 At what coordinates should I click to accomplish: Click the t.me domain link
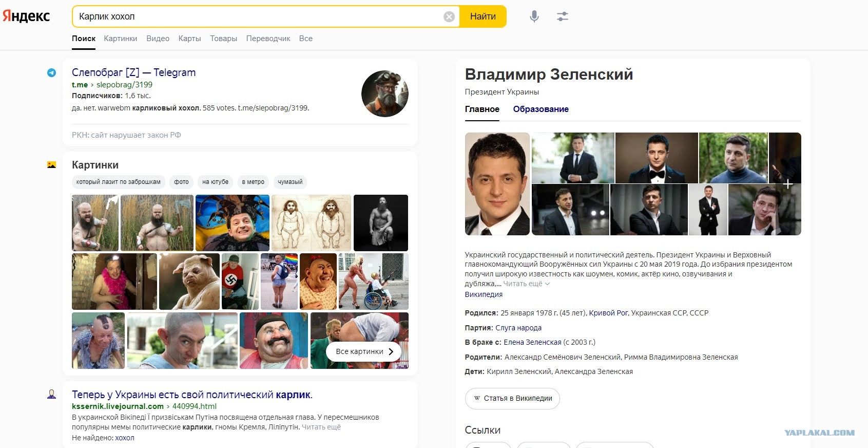[x=80, y=85]
